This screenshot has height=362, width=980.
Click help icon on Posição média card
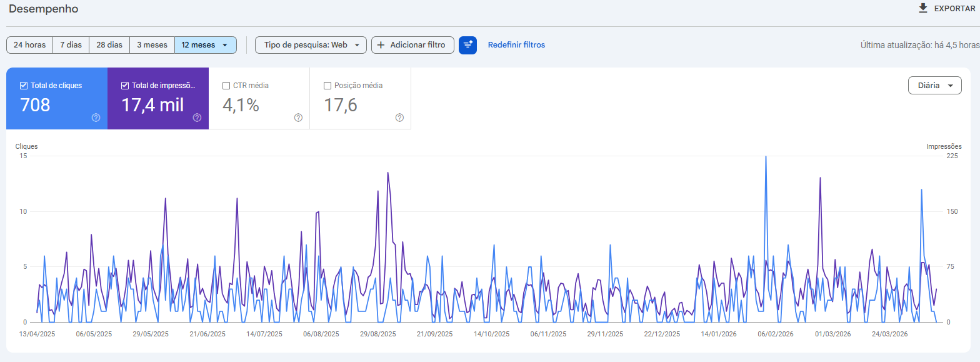(x=399, y=118)
